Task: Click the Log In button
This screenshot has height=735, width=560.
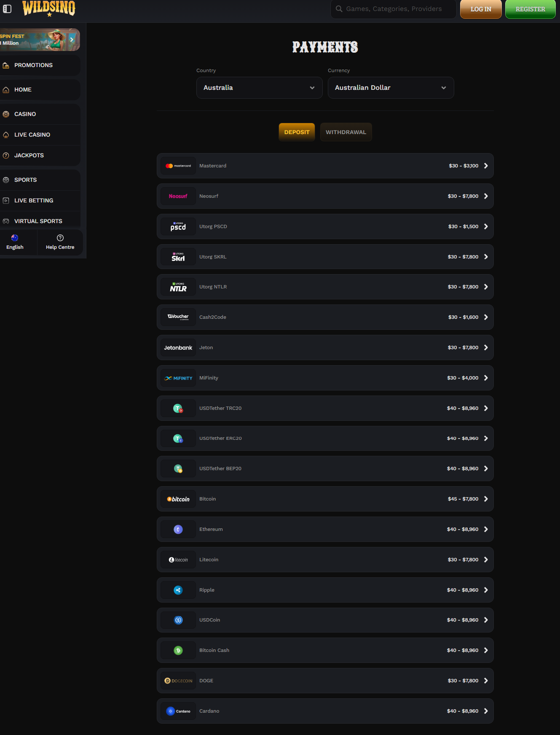Action: tap(481, 9)
